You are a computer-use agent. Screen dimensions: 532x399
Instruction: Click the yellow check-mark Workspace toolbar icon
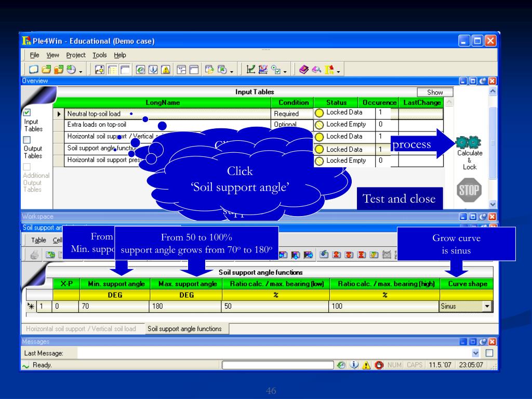pyautogui.click(x=374, y=255)
